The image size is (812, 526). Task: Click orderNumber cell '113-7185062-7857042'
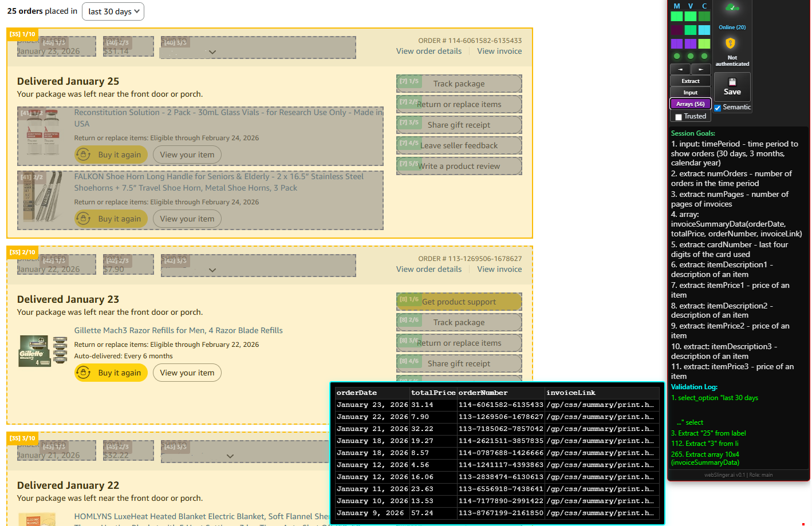[500, 429]
